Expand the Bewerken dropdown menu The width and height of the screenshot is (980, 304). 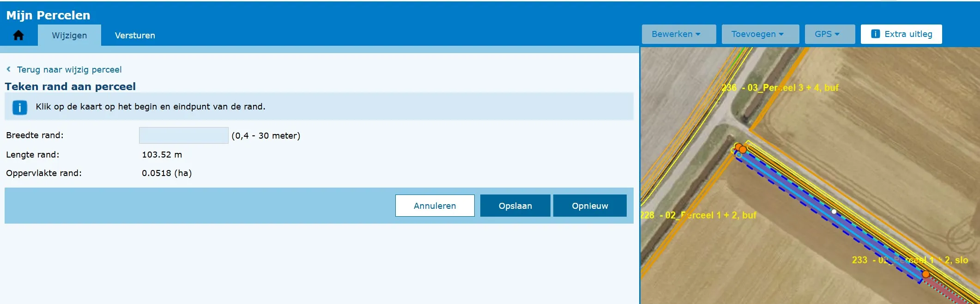[x=678, y=34]
